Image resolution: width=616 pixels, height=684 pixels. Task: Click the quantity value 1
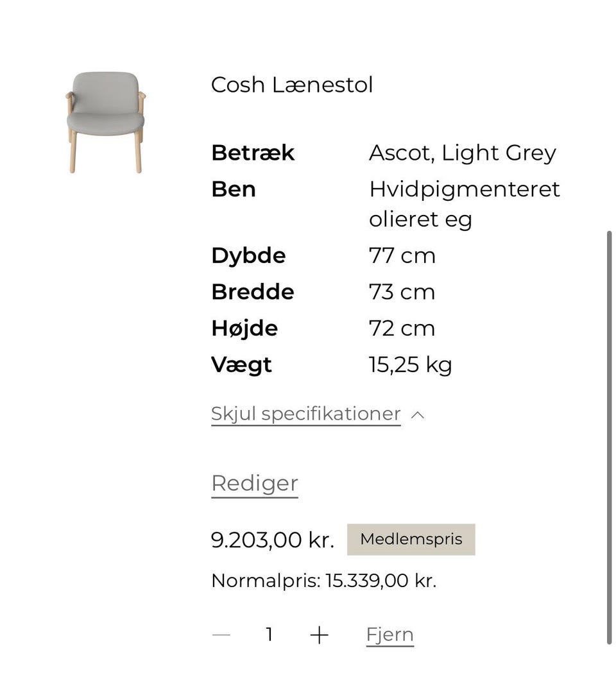tap(269, 635)
